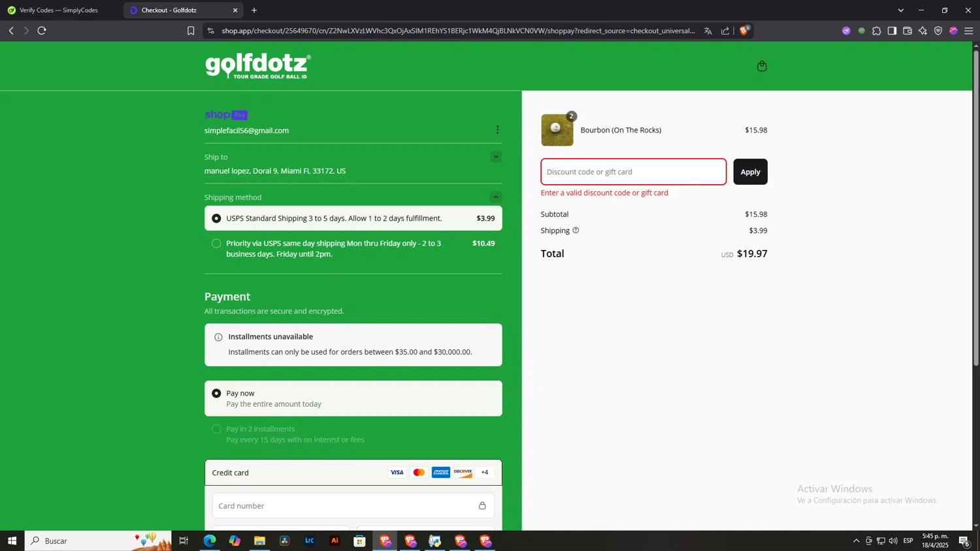Click the Visa card logo

tap(397, 473)
